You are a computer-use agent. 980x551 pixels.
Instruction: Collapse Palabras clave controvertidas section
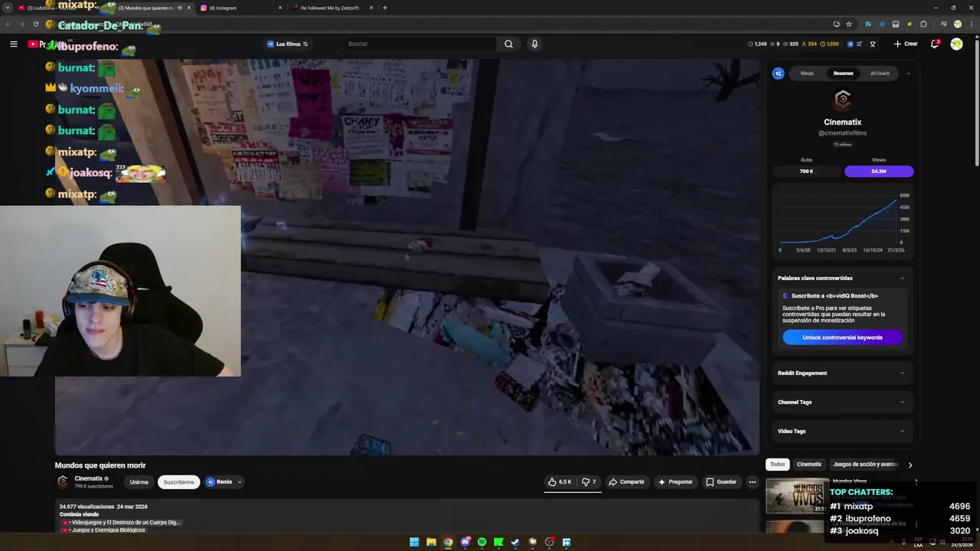(902, 278)
